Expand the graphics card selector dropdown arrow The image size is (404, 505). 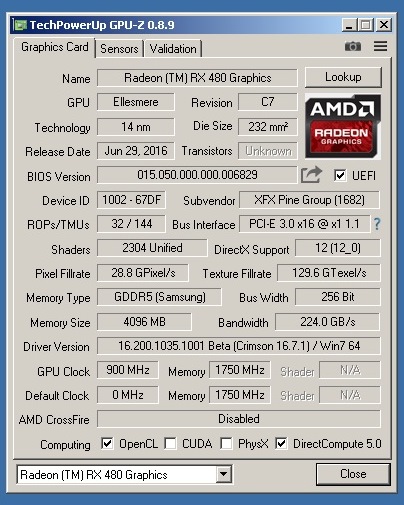(x=223, y=474)
